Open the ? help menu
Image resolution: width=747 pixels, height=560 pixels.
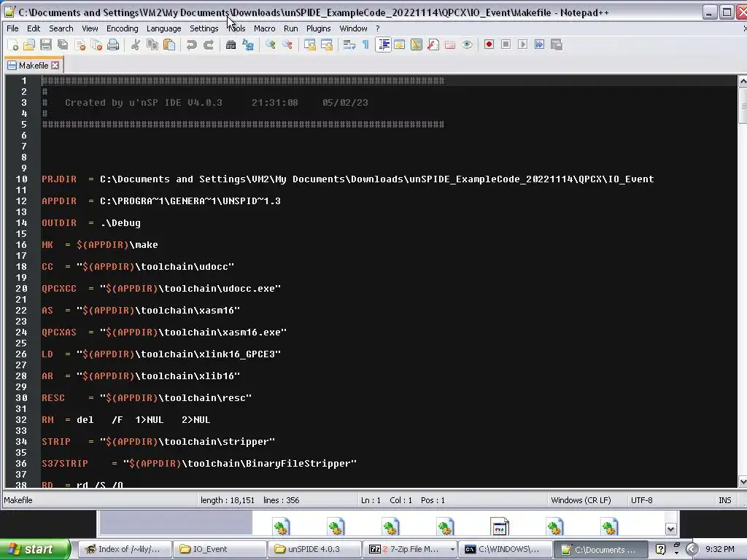[377, 28]
